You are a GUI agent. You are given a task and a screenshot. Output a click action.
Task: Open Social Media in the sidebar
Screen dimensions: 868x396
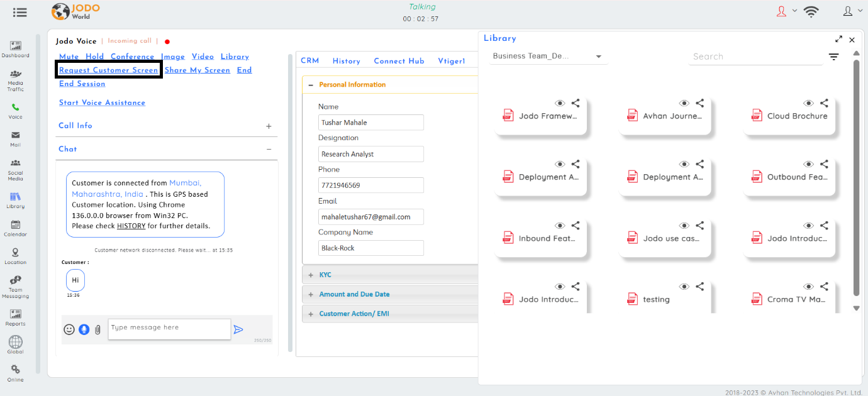15,170
